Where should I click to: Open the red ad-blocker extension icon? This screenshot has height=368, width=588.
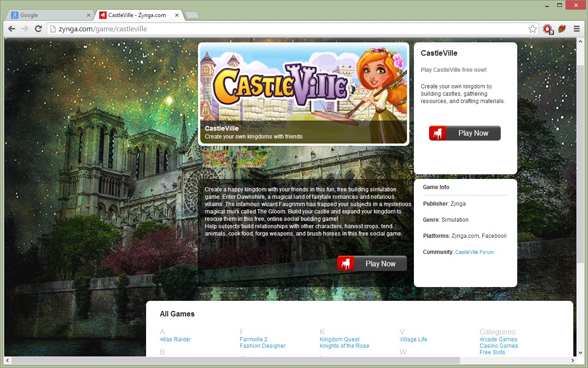[x=548, y=29]
